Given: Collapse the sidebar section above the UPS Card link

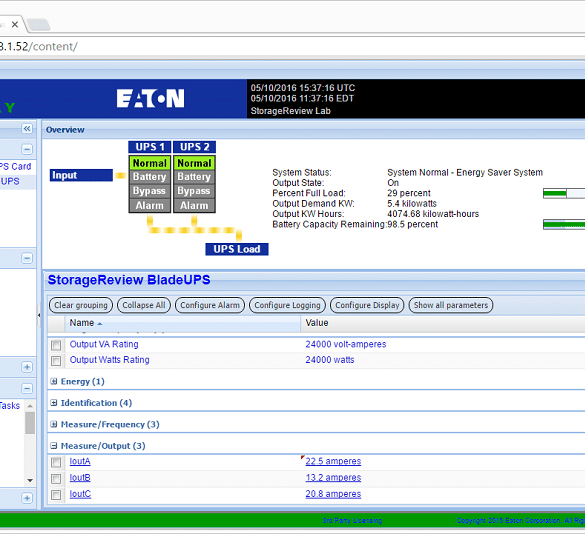Looking at the screenshot, I should pos(27,150).
